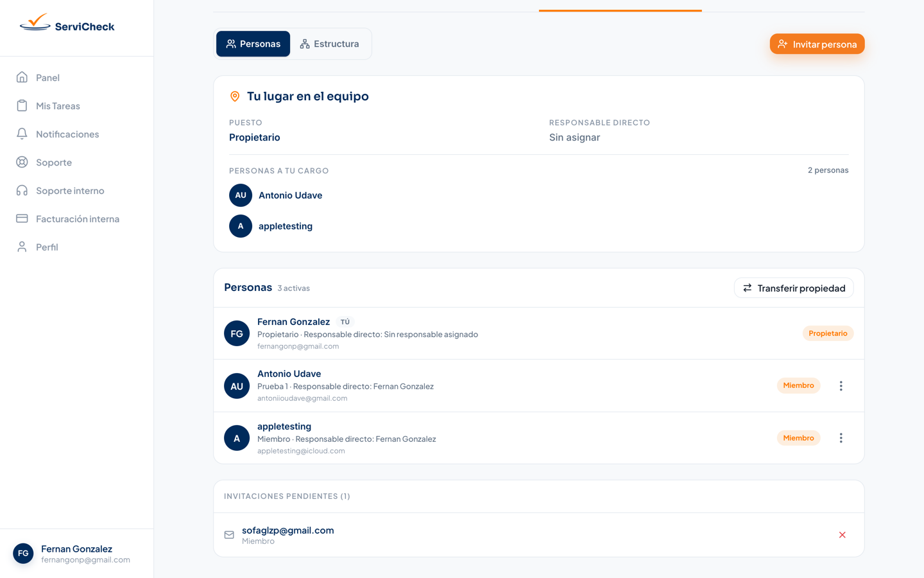Viewport: 924px width, 578px height.
Task: Cancel the sofaglzp@gmail.com invitation
Action: [x=842, y=535]
